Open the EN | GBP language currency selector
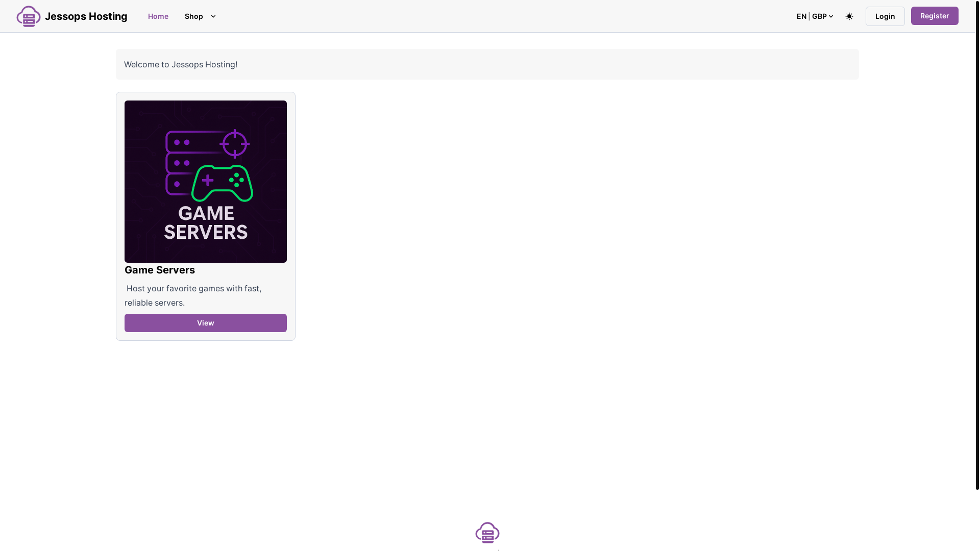Image resolution: width=980 pixels, height=551 pixels. click(815, 16)
